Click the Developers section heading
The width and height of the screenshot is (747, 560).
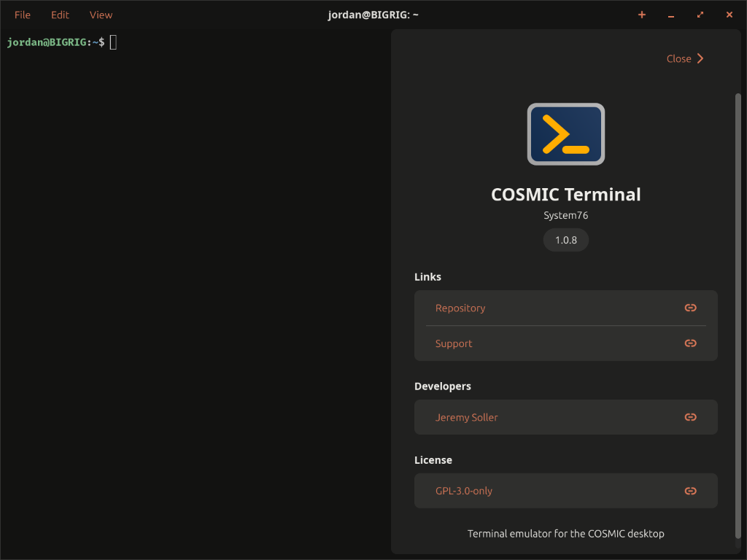click(x=443, y=386)
